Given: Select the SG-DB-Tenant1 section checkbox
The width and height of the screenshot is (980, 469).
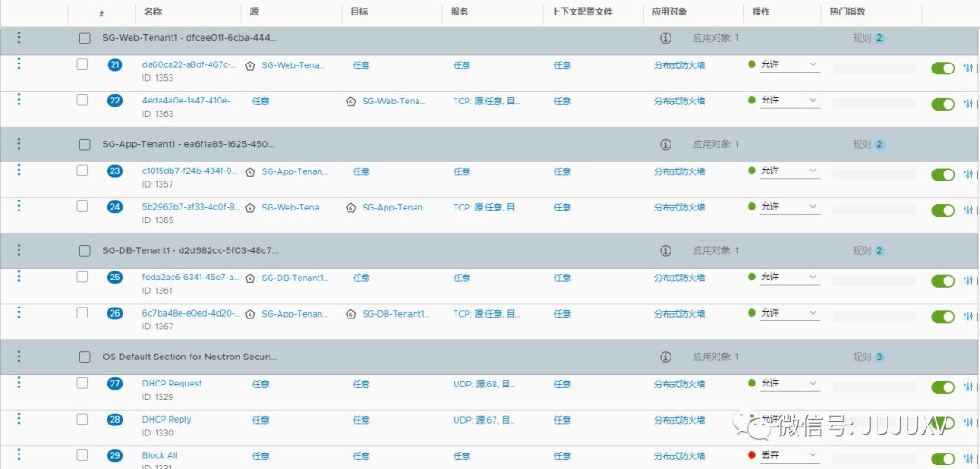Looking at the screenshot, I should tap(84, 250).
